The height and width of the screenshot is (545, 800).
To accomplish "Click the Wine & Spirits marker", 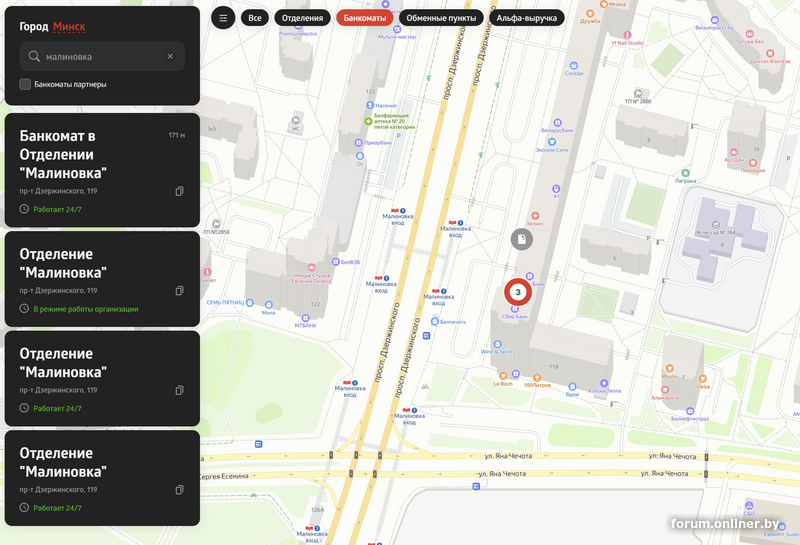I will [497, 344].
